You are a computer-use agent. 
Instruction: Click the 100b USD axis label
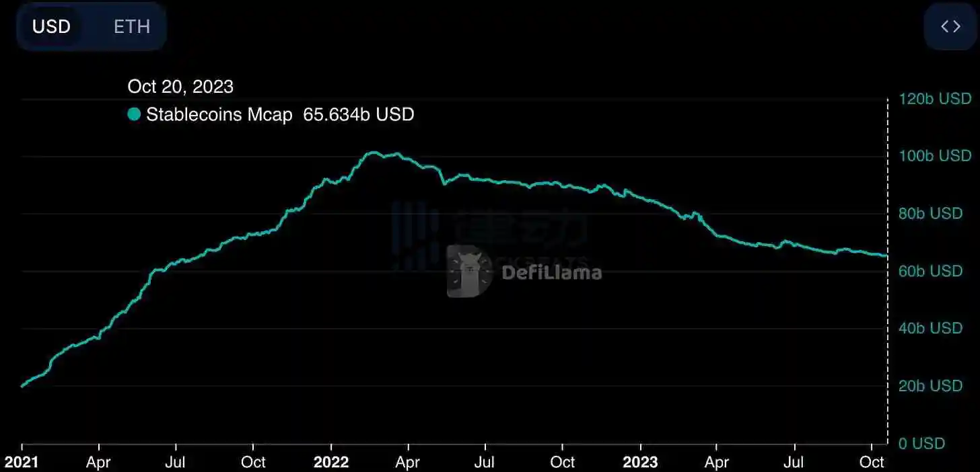click(x=936, y=156)
